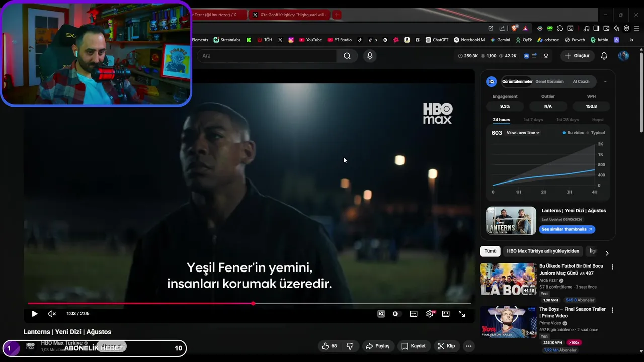Open the adsense bookmark
This screenshot has width=644, height=362.
(548, 40)
